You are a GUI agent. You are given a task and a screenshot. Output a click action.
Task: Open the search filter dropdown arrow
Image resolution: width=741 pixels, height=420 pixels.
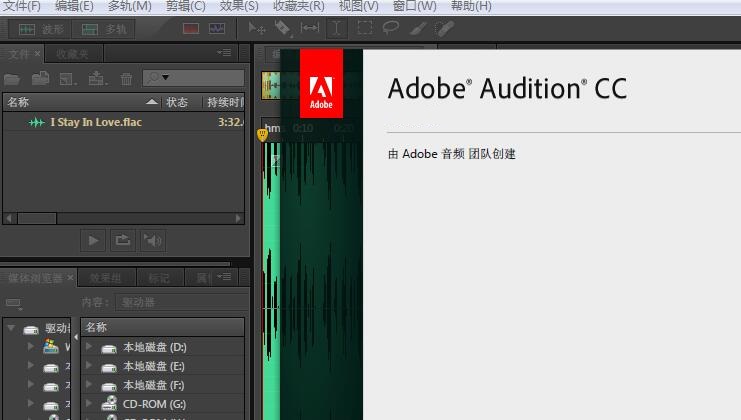click(x=165, y=77)
